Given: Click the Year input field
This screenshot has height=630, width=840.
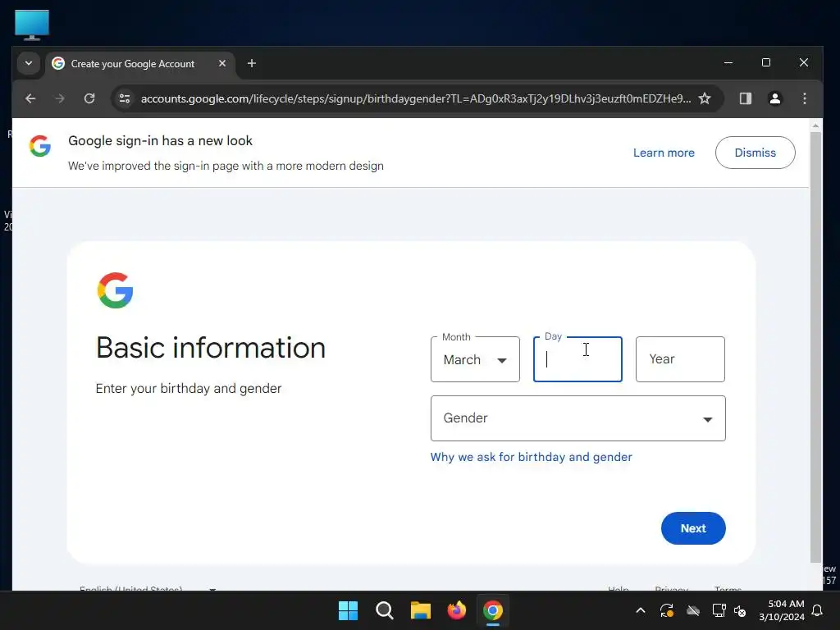Looking at the screenshot, I should [x=680, y=359].
